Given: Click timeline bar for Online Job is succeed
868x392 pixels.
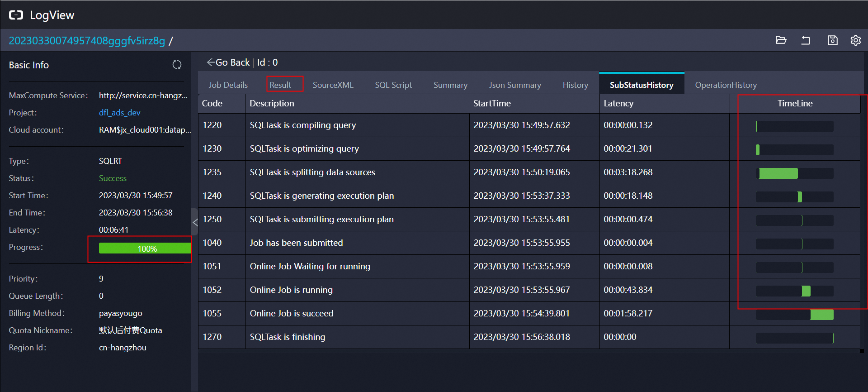Looking at the screenshot, I should (x=822, y=315).
